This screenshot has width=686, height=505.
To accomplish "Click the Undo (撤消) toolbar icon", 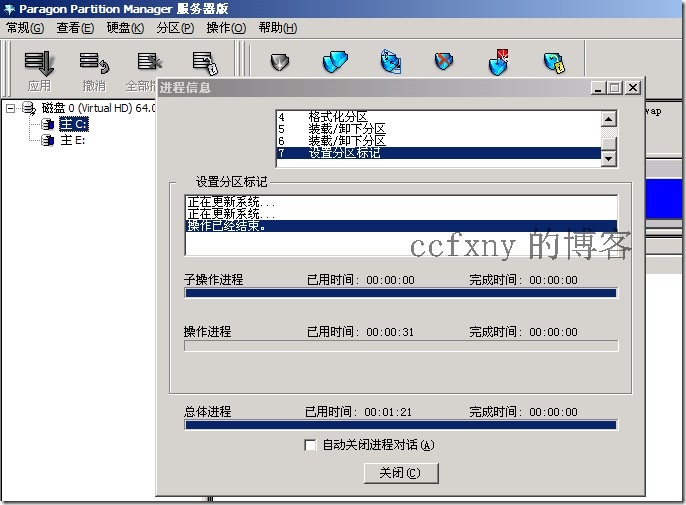I will pos(94,63).
